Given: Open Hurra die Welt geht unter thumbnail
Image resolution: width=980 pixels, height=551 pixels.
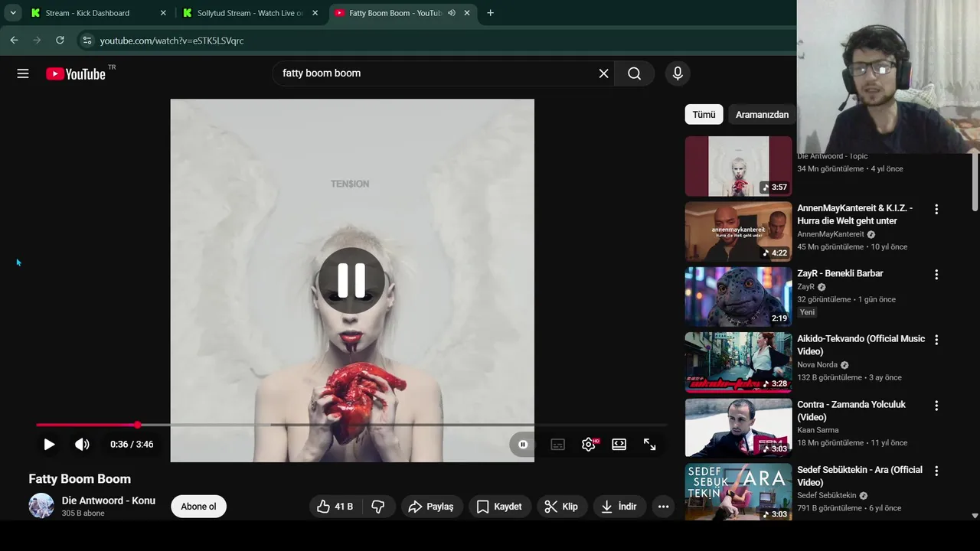Looking at the screenshot, I should [x=738, y=231].
